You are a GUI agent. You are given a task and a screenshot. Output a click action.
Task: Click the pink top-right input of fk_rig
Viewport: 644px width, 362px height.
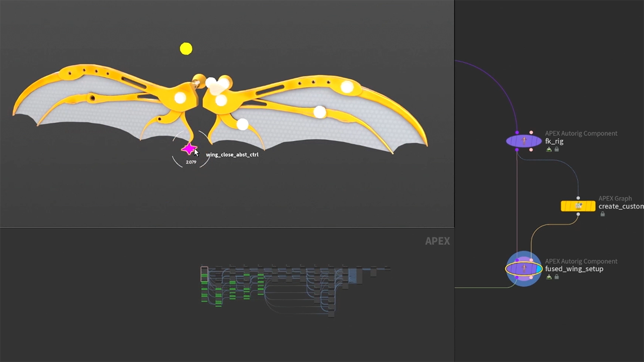(531, 133)
